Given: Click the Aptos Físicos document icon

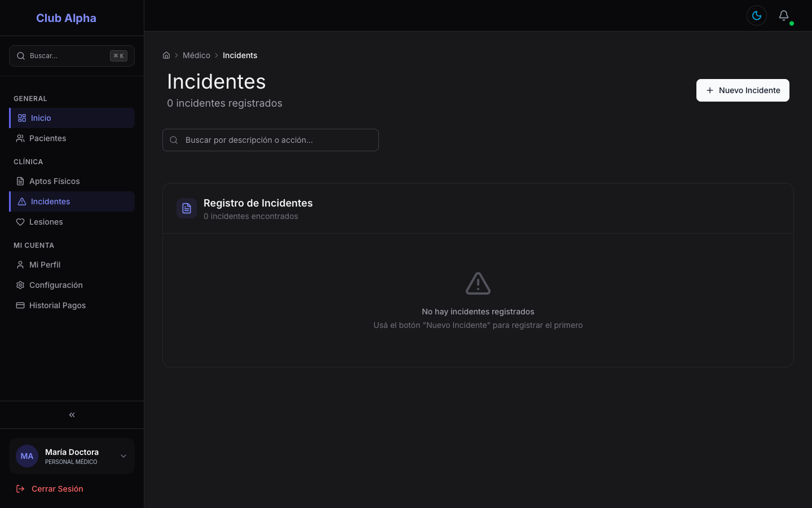Looking at the screenshot, I should 20,181.
